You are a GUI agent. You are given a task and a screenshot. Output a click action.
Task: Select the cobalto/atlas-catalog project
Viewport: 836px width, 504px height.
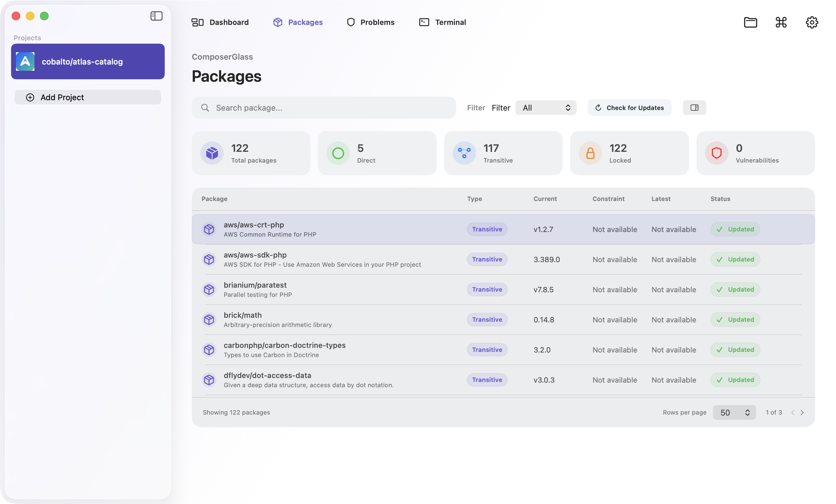pos(88,61)
